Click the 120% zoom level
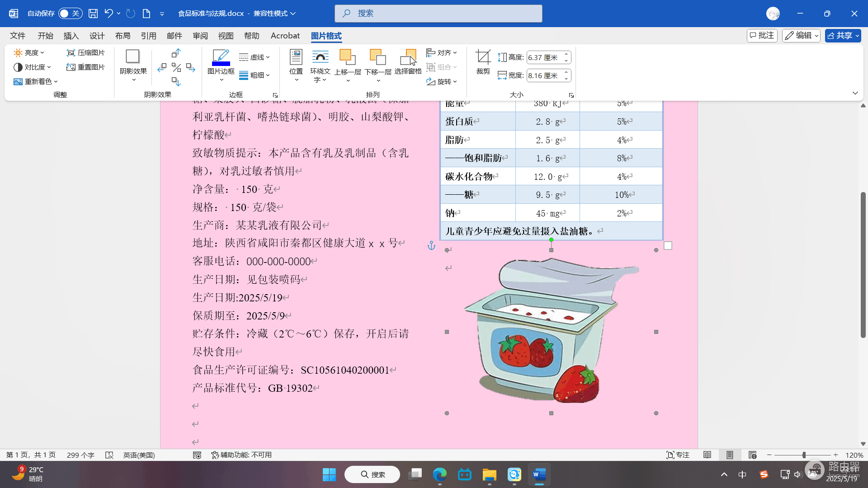 tap(854, 455)
